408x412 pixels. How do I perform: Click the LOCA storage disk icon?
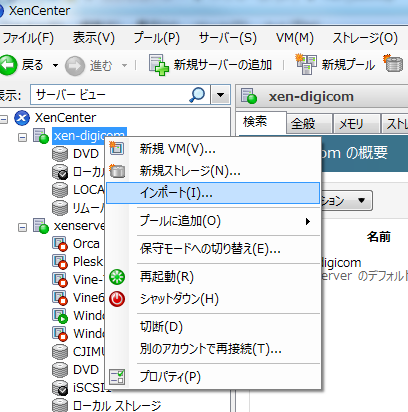(x=60, y=190)
